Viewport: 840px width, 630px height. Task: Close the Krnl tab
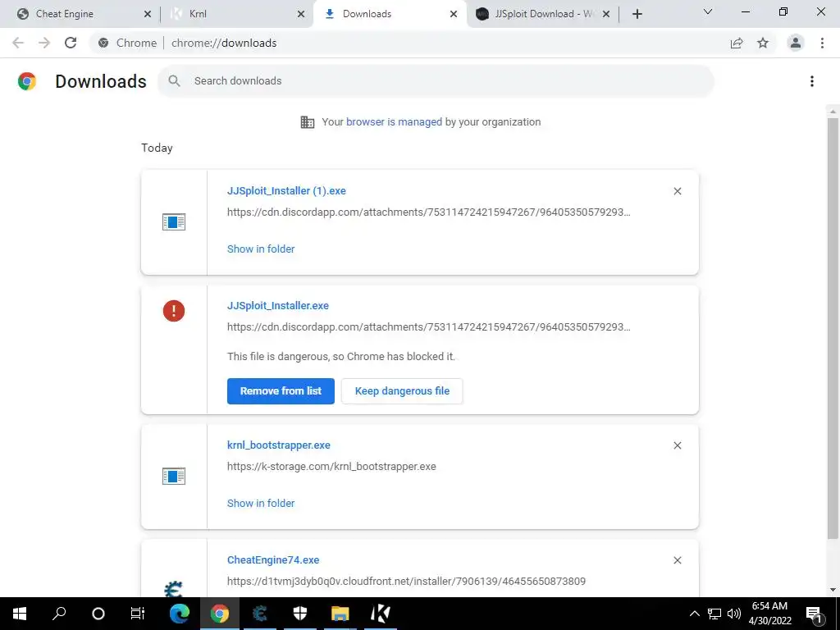point(301,14)
